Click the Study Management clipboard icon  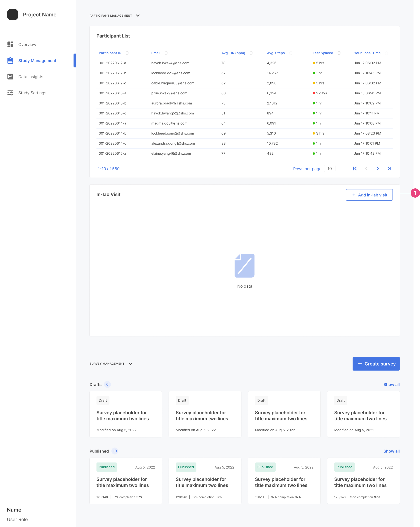pyautogui.click(x=10, y=61)
